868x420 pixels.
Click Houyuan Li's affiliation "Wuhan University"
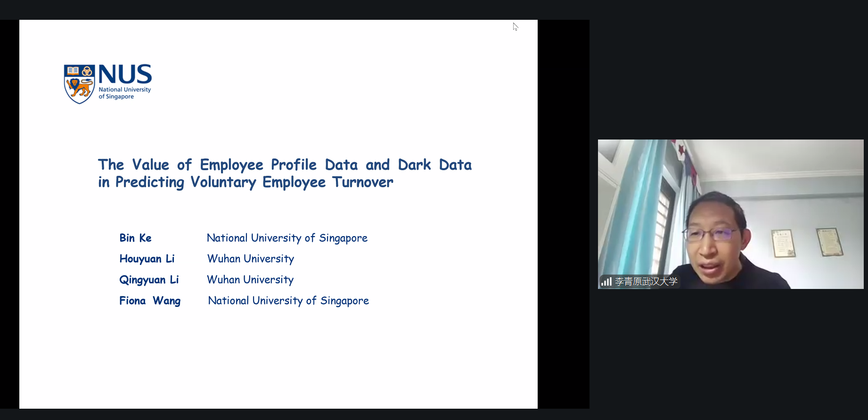pos(251,259)
